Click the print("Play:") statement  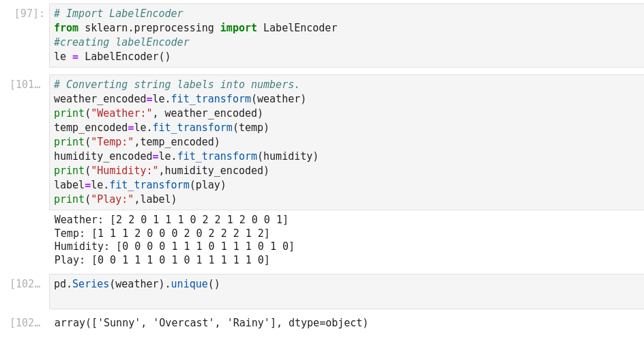(x=115, y=199)
